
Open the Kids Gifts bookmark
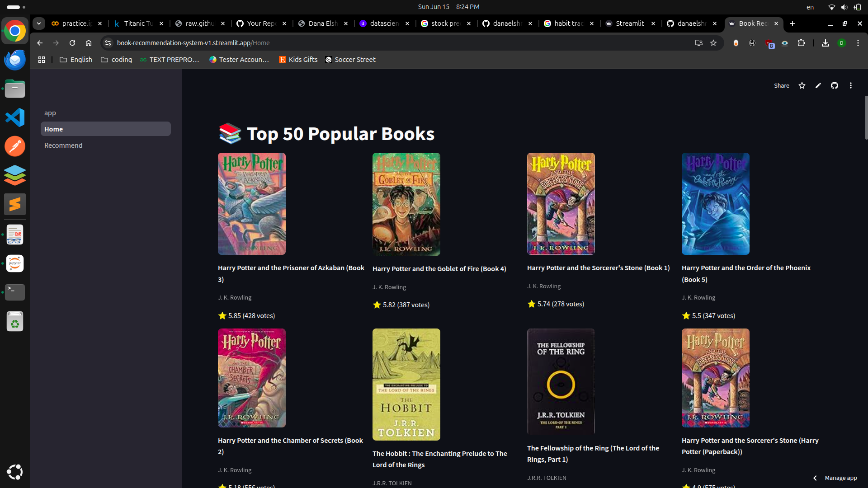click(x=298, y=60)
